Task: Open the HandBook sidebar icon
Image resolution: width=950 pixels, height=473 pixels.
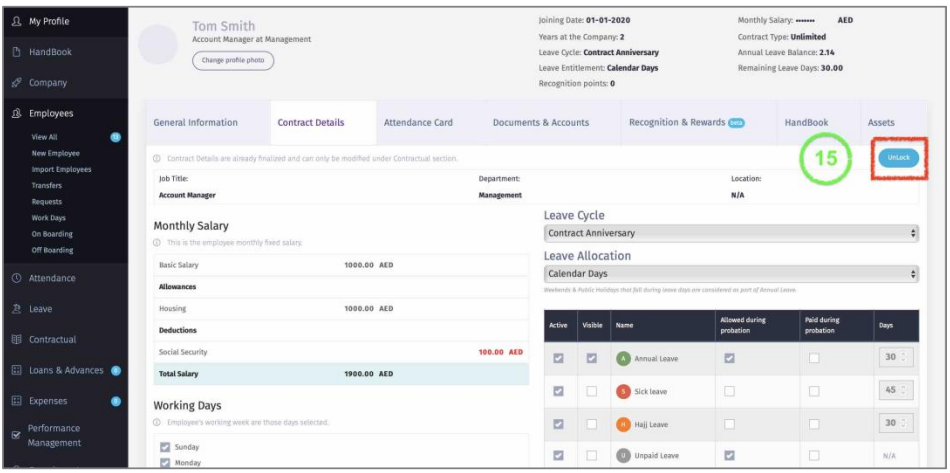Action: [15, 52]
